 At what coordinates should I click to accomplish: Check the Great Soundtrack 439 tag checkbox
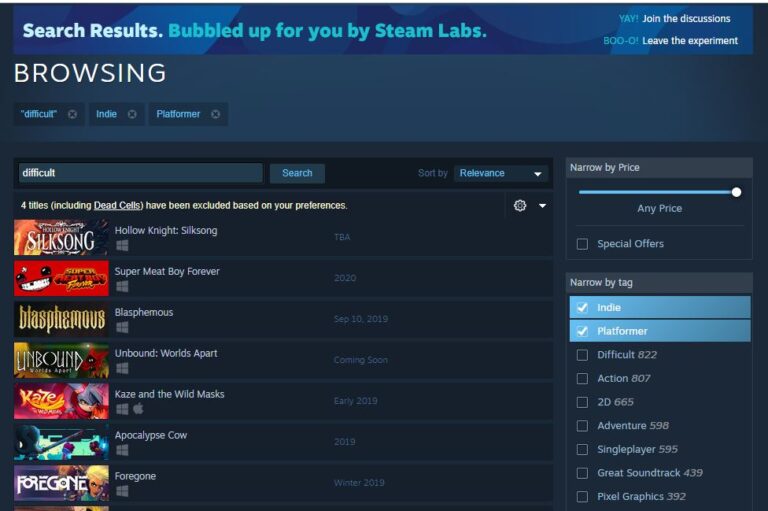pos(582,473)
